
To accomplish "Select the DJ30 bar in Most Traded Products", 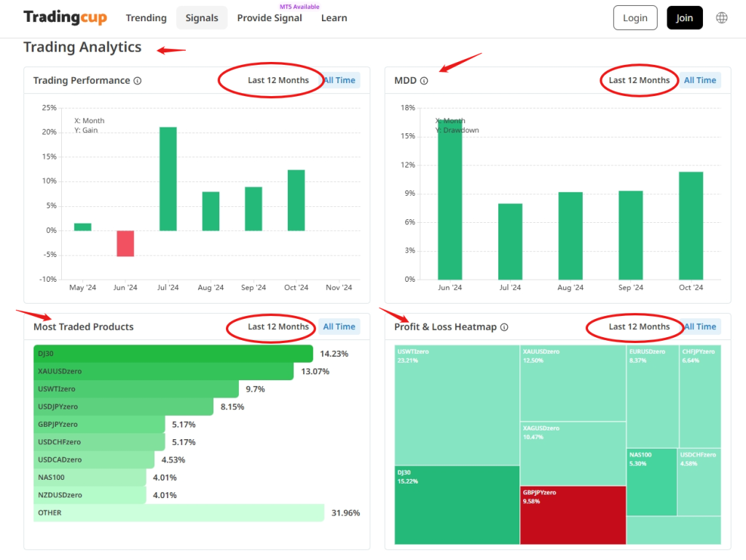I will [x=173, y=354].
